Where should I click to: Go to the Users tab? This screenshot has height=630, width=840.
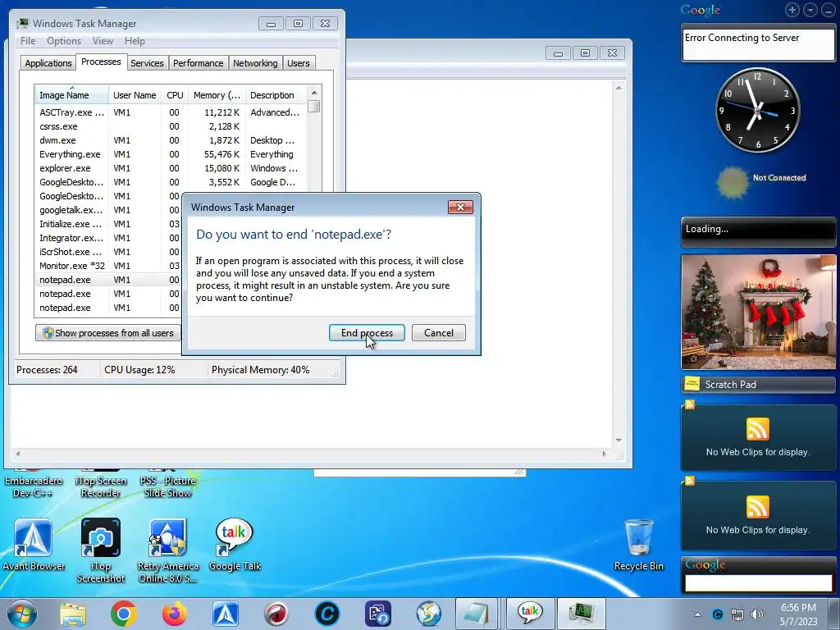[299, 63]
